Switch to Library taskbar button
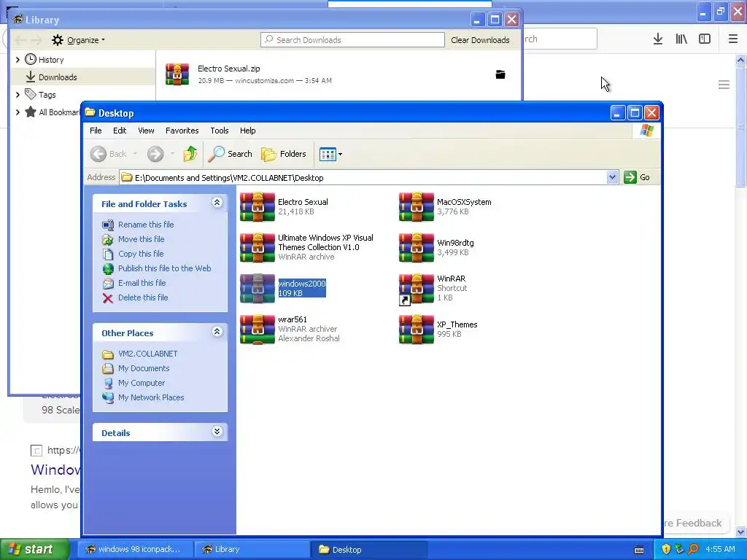The image size is (747, 560). tap(252, 549)
